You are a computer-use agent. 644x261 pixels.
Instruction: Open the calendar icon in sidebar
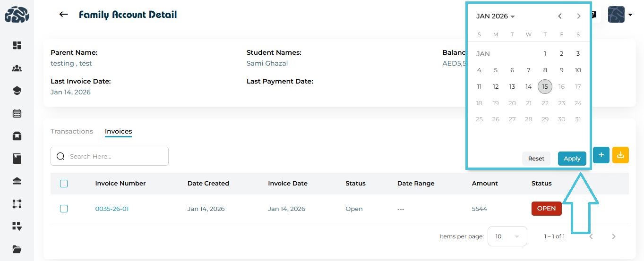(17, 113)
